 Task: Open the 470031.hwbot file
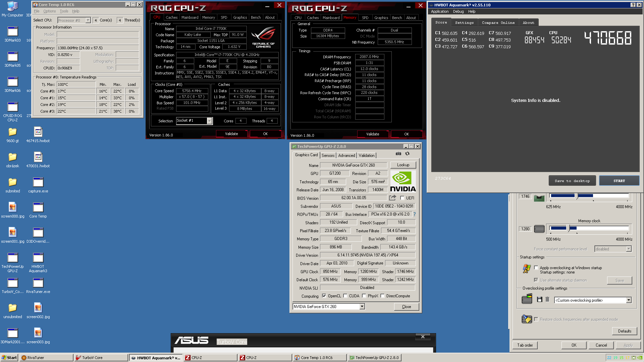tap(38, 160)
